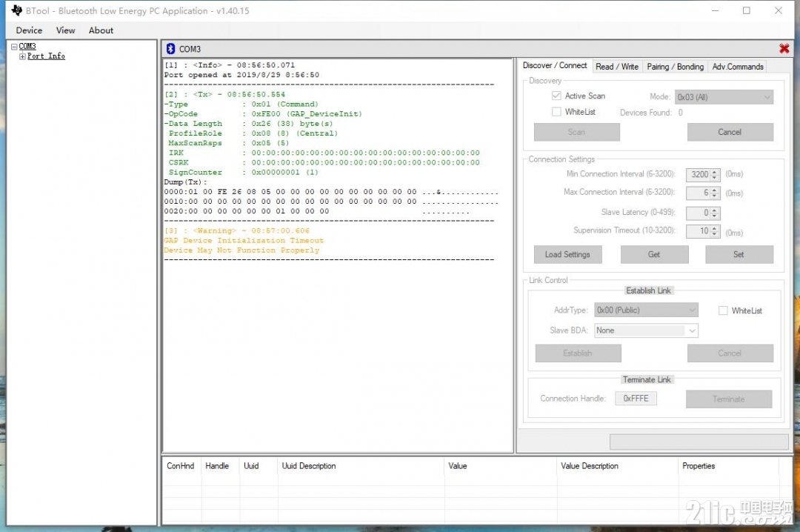The width and height of the screenshot is (800, 532).
Task: Click the BTool app icon in title bar
Action: [16, 10]
